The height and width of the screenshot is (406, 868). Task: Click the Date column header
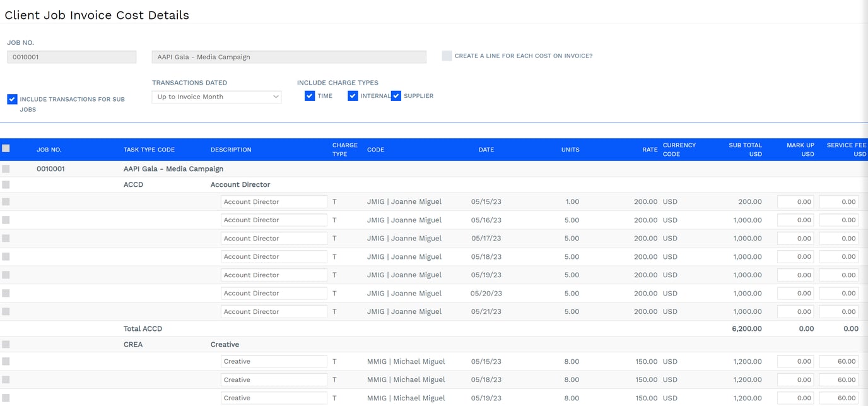(486, 150)
